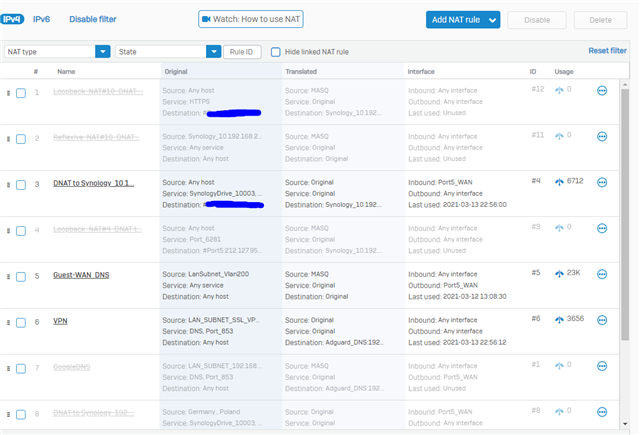This screenshot has height=435, width=640.
Task: Grab drag handle of GoogleDNS rule
Action: pos(8,368)
